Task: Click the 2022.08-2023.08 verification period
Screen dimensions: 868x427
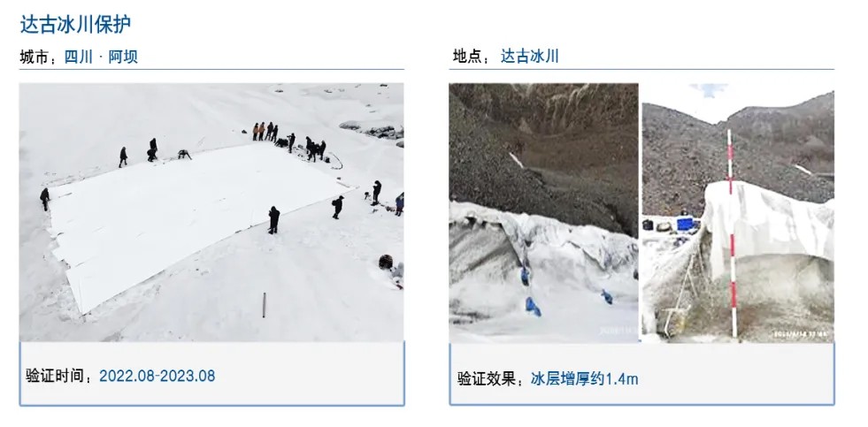Action: (157, 376)
